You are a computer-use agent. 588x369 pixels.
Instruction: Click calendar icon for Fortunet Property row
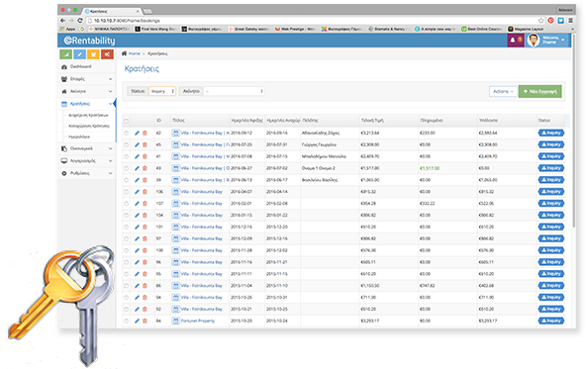pyautogui.click(x=175, y=322)
